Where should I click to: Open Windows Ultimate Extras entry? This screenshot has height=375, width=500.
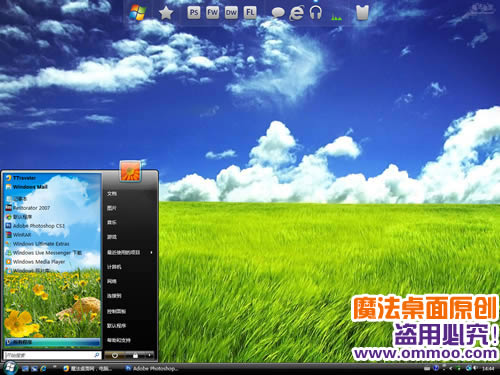pos(37,244)
